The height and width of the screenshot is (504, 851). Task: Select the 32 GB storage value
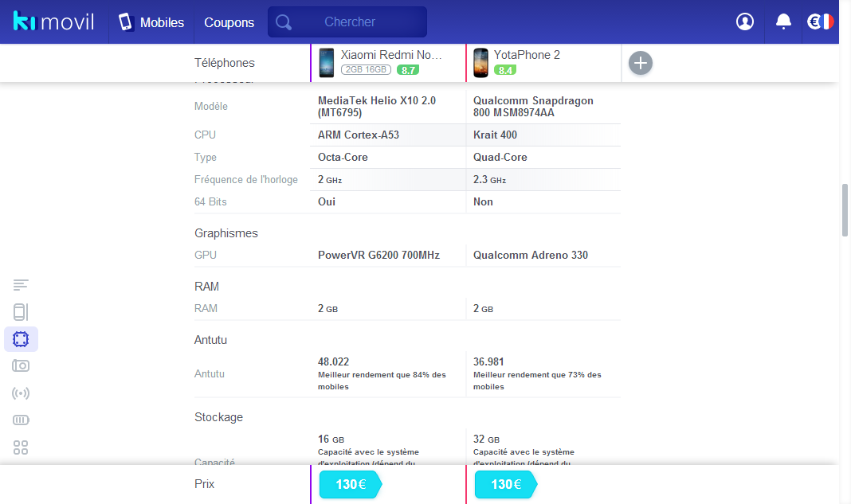486,439
